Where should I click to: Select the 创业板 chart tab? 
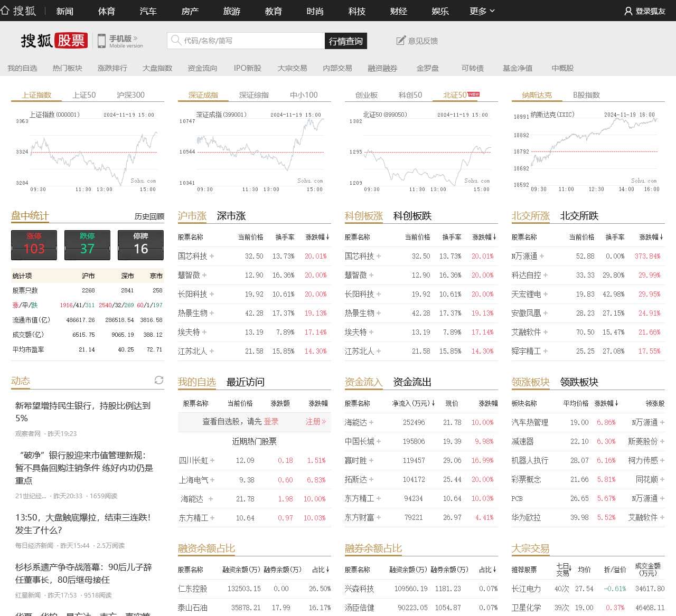coord(367,95)
